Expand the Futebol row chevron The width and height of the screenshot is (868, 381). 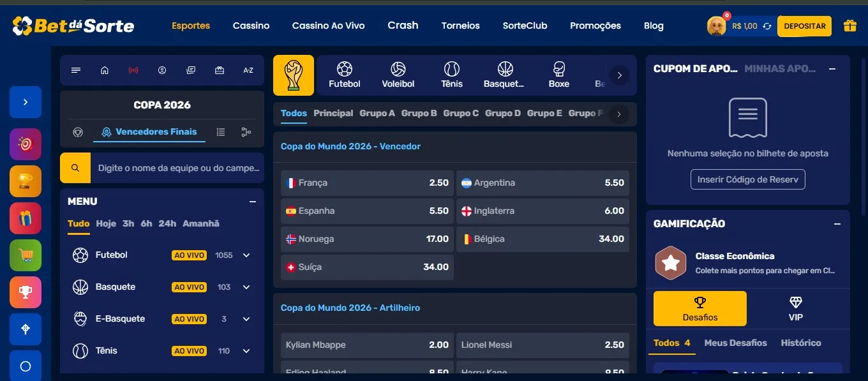click(246, 255)
